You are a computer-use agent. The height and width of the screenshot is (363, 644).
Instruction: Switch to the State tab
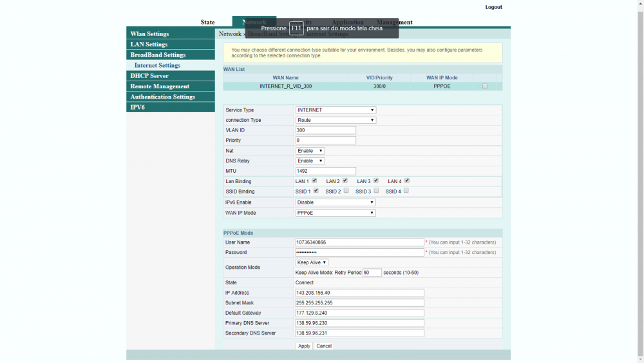tap(207, 23)
